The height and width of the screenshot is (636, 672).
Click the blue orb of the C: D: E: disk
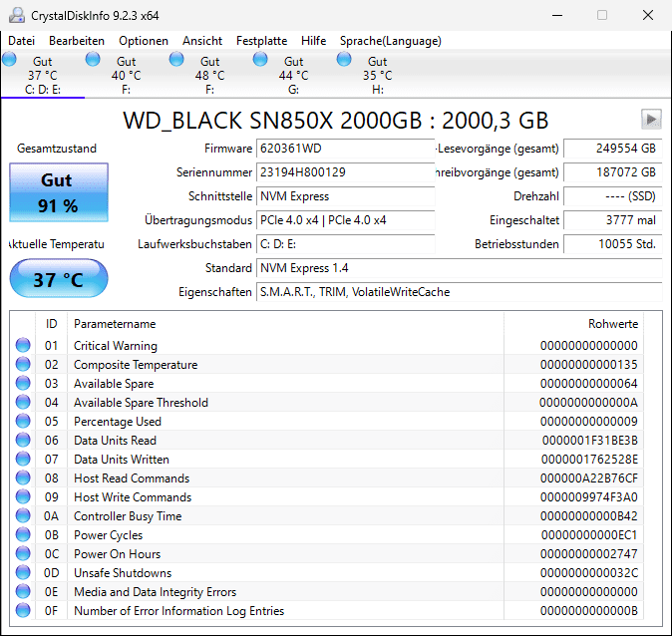pos(9,59)
